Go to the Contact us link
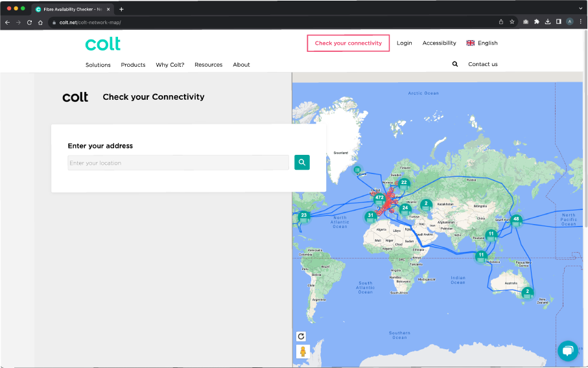The image size is (588, 368). [482, 65]
